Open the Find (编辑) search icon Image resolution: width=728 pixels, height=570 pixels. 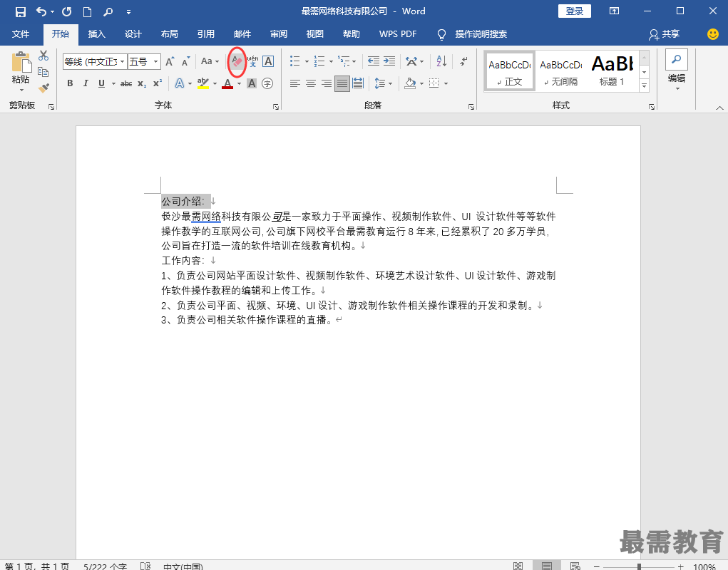point(677,59)
